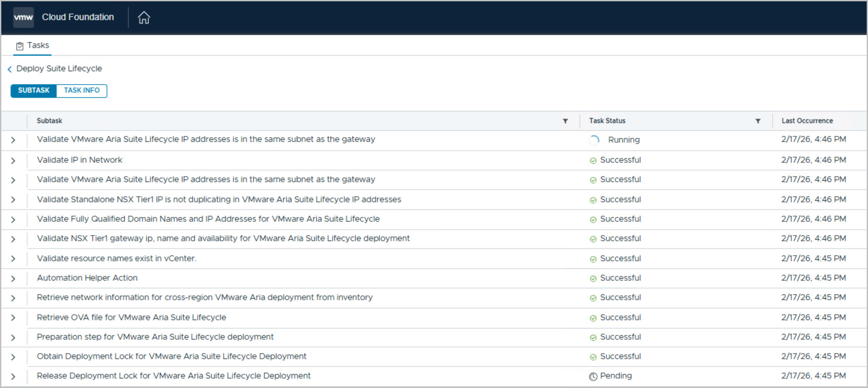Switch to the TASK INFO toggle view

pos(82,90)
